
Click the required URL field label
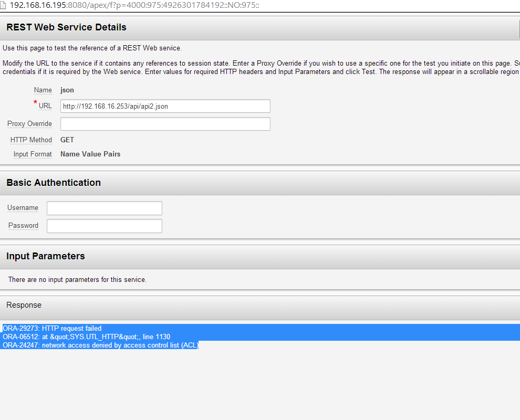tap(45, 106)
